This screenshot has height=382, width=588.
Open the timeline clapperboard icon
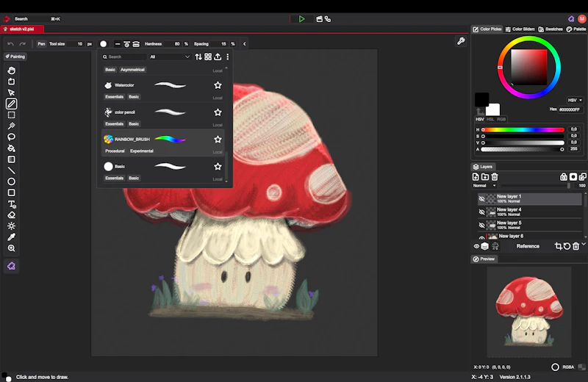pyautogui.click(x=320, y=19)
